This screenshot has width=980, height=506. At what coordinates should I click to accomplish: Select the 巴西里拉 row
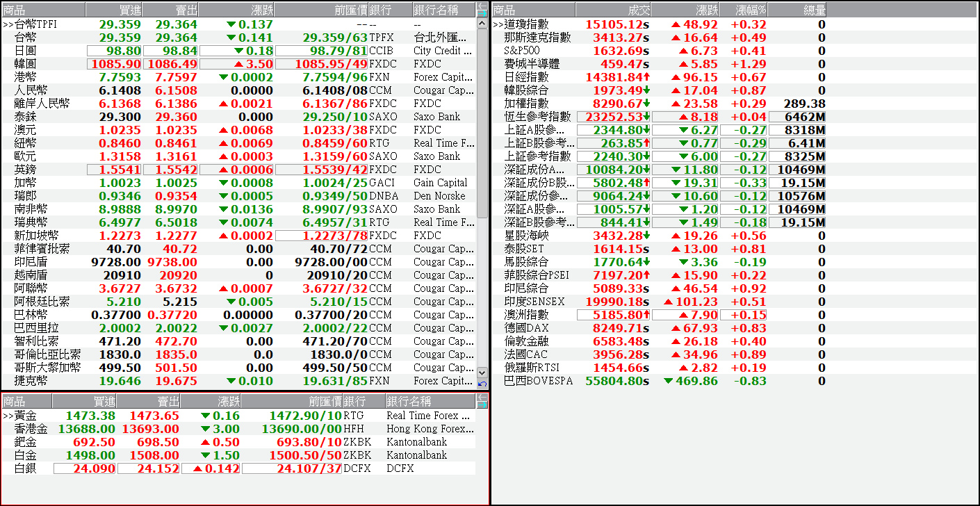[x=238, y=328]
